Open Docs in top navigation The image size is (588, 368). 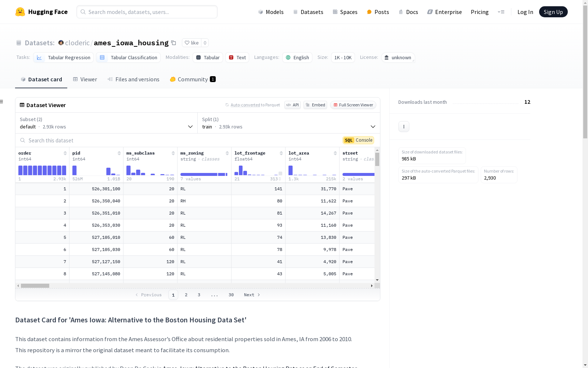click(408, 12)
